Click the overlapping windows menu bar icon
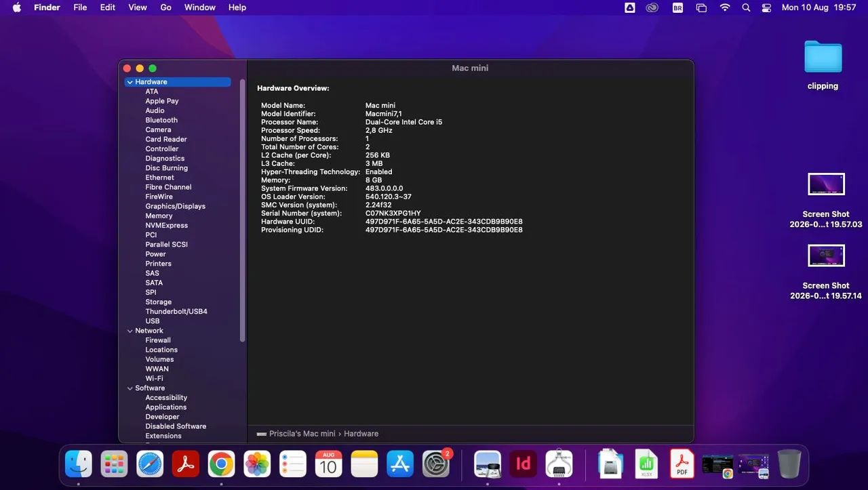The image size is (868, 490). point(701,7)
